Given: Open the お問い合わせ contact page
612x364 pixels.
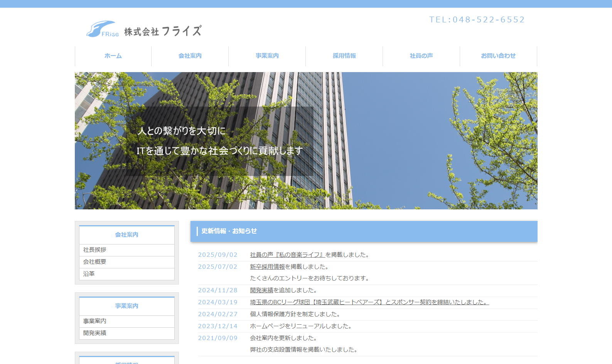Looking at the screenshot, I should 498,56.
